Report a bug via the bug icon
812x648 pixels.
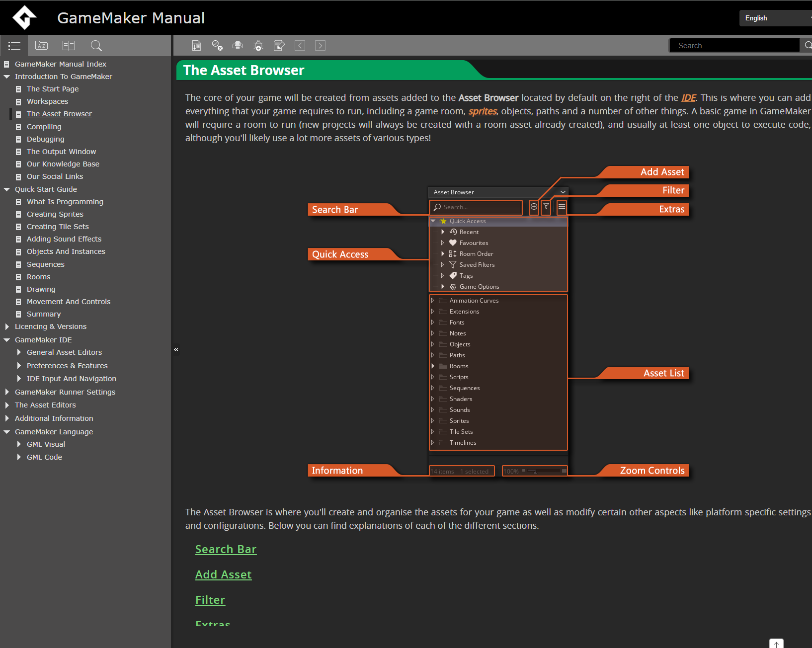pyautogui.click(x=258, y=46)
